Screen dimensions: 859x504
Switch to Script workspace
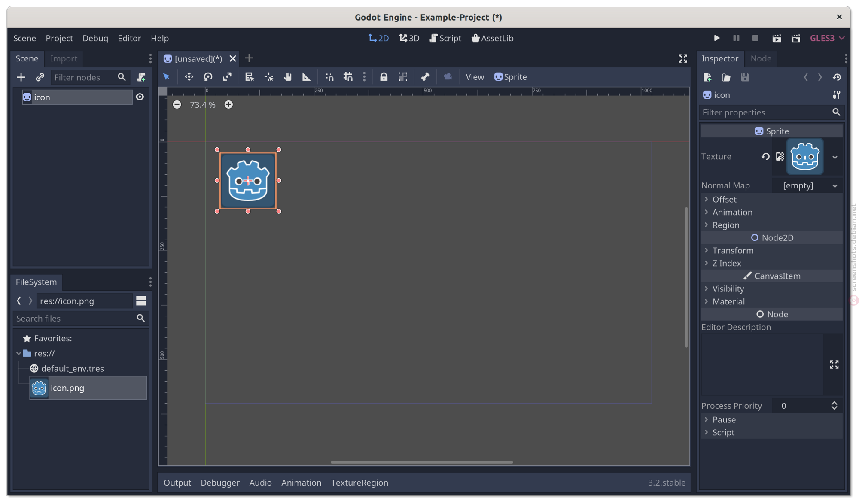coord(445,38)
